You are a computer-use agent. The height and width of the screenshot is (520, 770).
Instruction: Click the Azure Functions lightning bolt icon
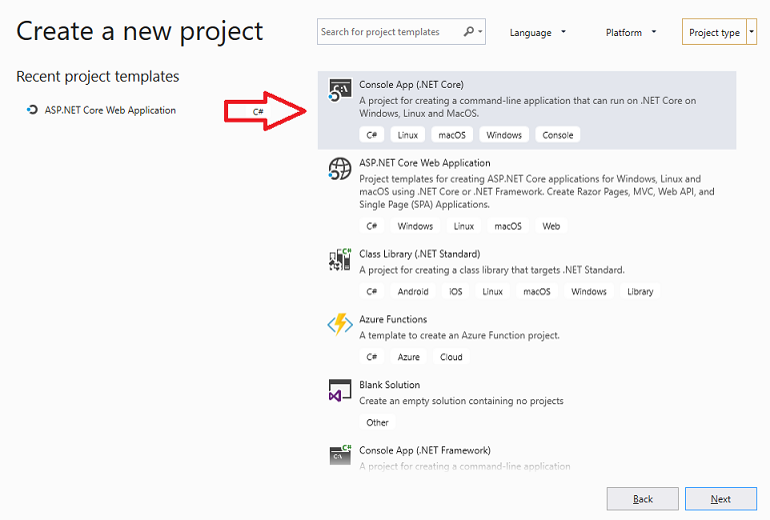coord(340,325)
